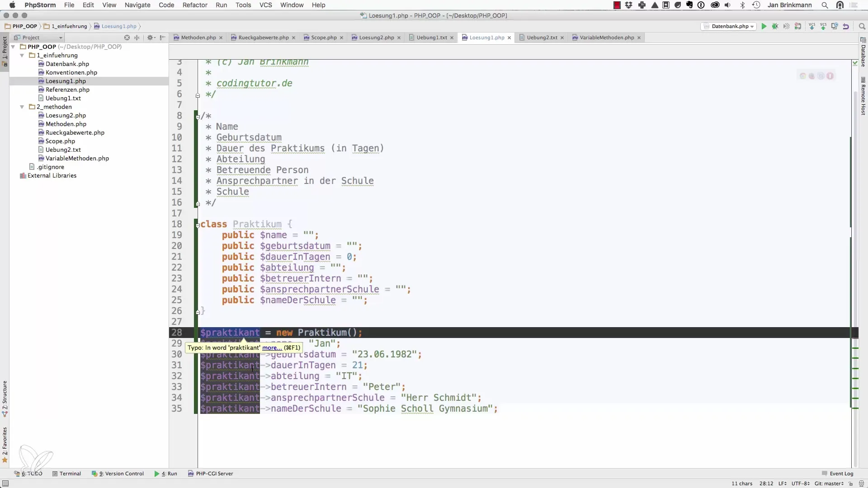
Task: Open the Datenbank.php run configuration dropdown
Action: click(729, 27)
